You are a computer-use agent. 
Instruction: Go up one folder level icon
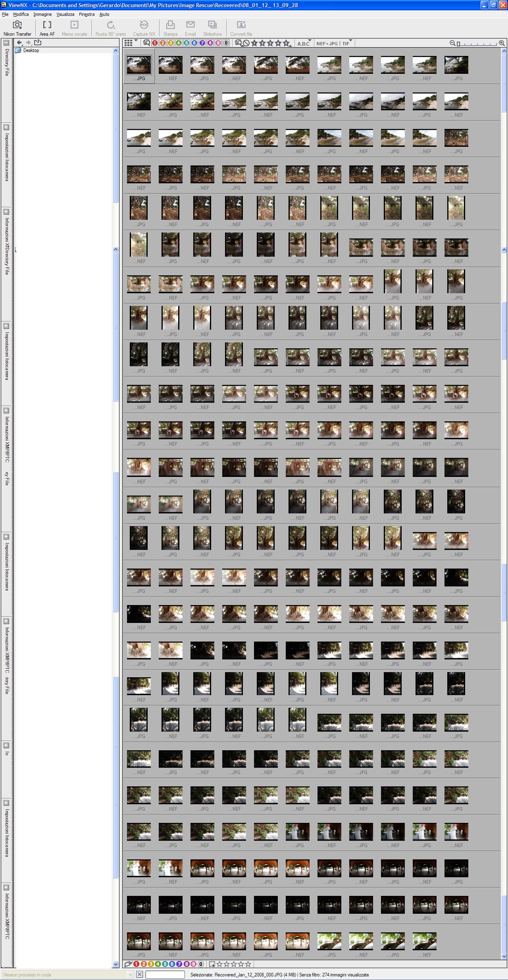(x=38, y=42)
